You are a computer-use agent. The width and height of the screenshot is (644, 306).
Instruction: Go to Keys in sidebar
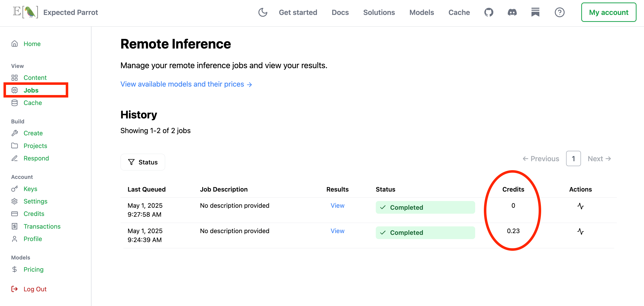[30, 189]
